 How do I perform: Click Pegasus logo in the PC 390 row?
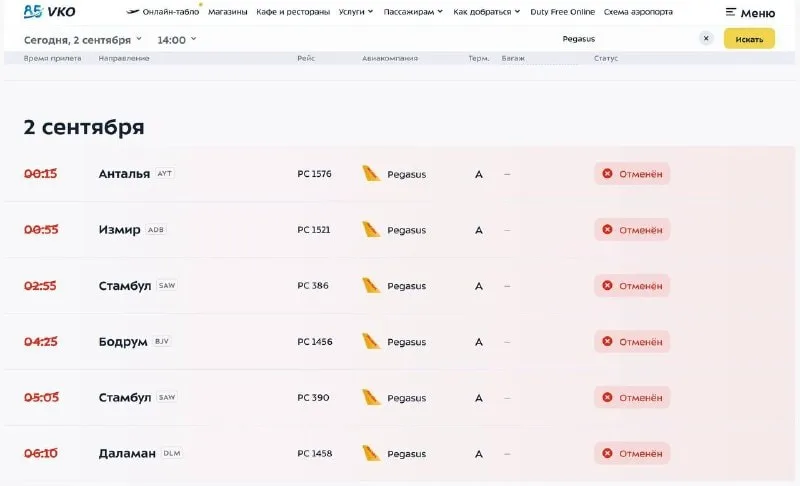(x=371, y=397)
